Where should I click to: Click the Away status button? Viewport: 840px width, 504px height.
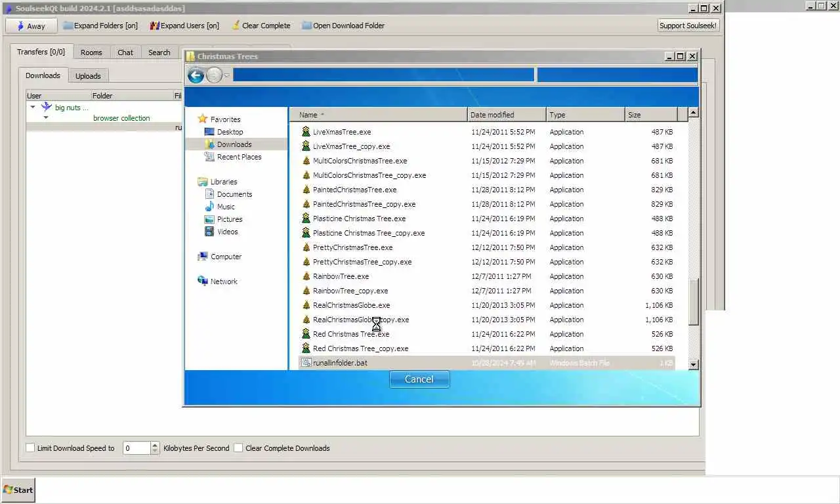(x=31, y=26)
